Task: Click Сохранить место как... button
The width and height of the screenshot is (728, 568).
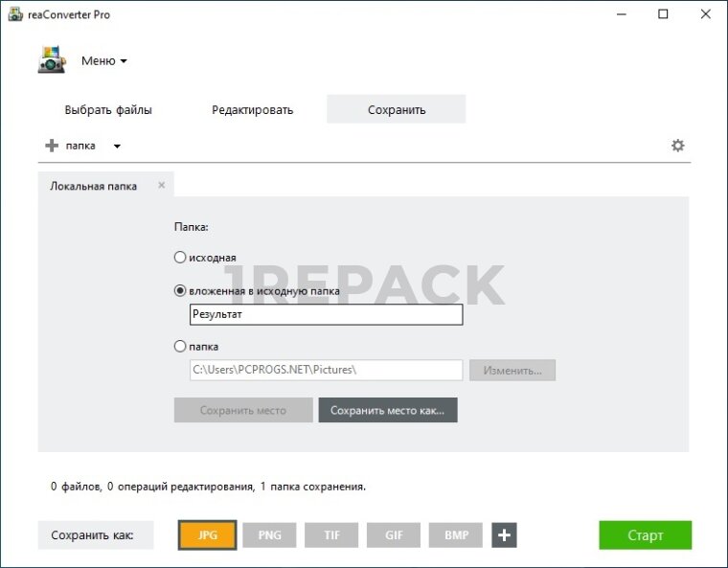Action: [388, 410]
